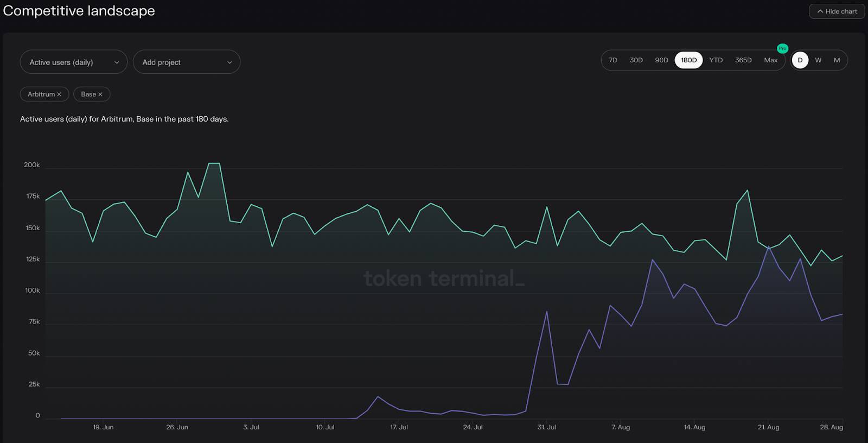Screen dimensions: 868x443
Task: Select the 365D time range
Action: (743, 60)
